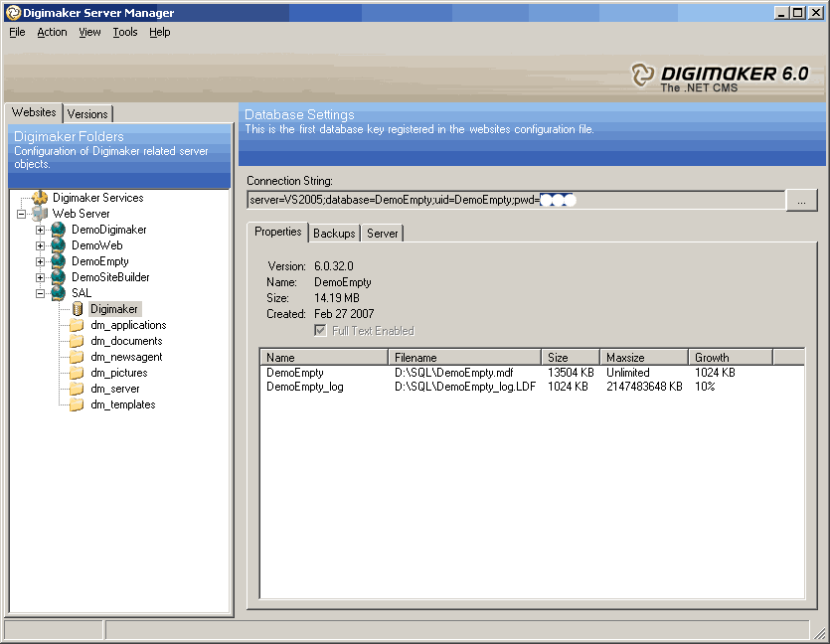Click the D:\SQL\DemoEmpty.mdf filename cell
Image resolution: width=830 pixels, height=644 pixels.
(x=453, y=373)
